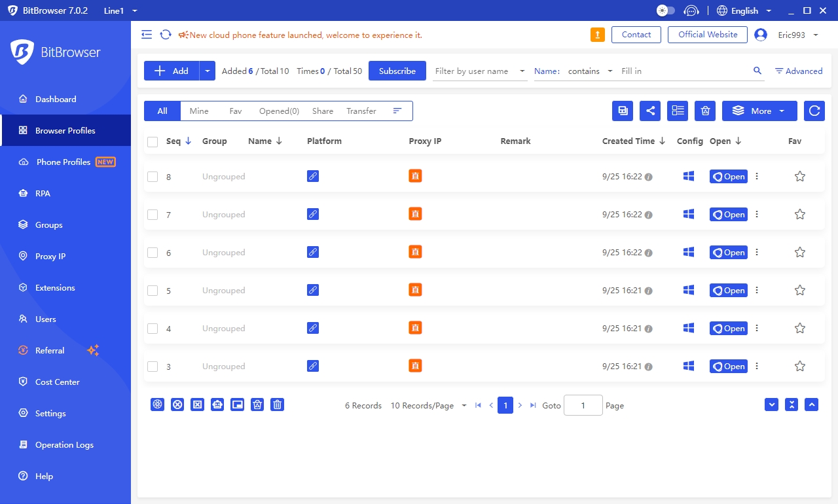Click the info icon beside row 6 time
This screenshot has width=838, height=504.
(648, 253)
